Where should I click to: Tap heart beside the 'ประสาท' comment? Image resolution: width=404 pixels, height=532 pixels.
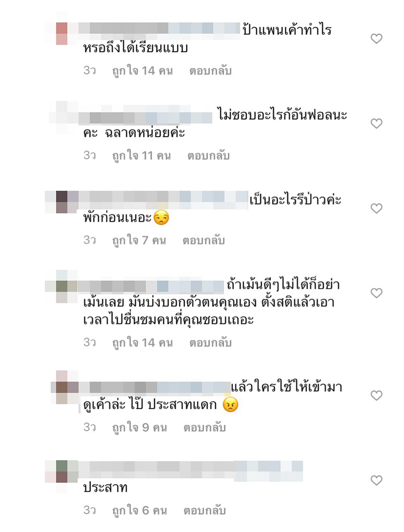point(376,480)
